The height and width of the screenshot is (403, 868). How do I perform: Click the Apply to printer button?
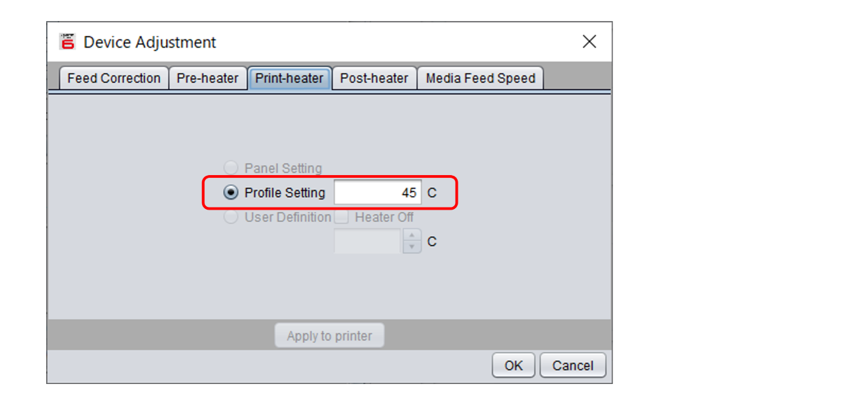pos(330,336)
